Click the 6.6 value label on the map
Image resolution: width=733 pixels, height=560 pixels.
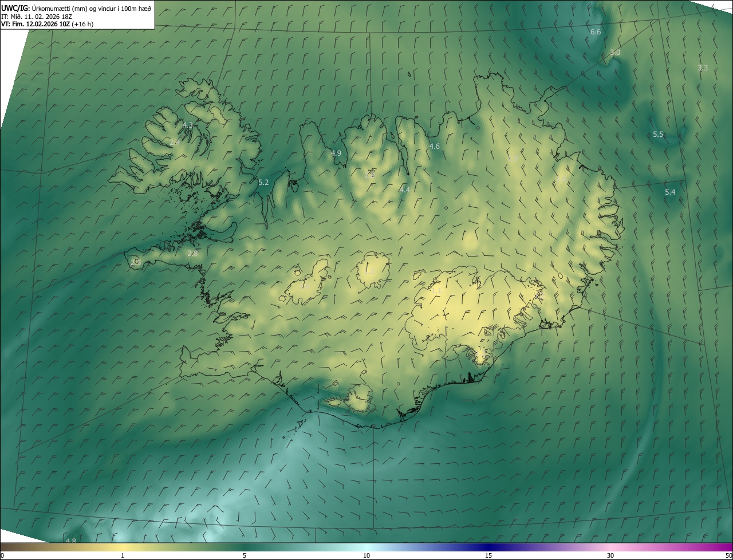point(596,32)
